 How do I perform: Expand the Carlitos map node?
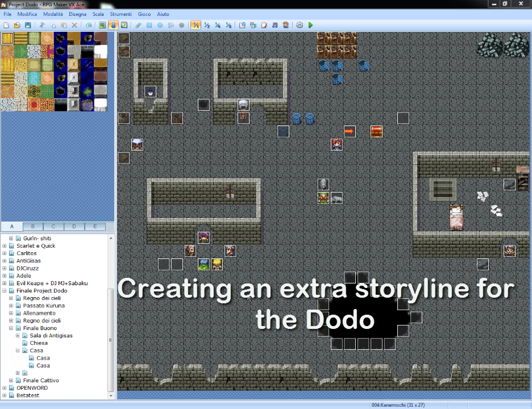(x=5, y=253)
